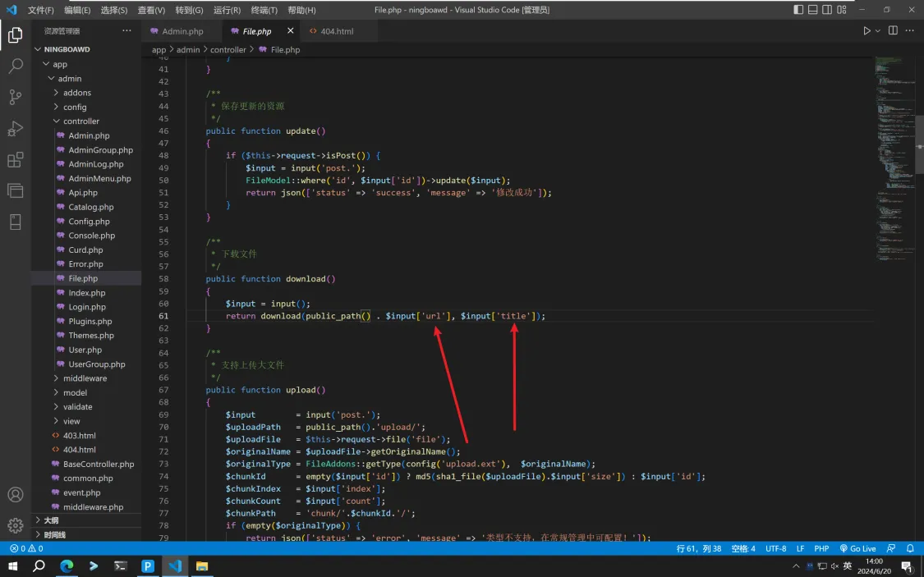This screenshot has width=924, height=577.
Task: Open BaseController.php in the explorer
Action: click(x=99, y=464)
